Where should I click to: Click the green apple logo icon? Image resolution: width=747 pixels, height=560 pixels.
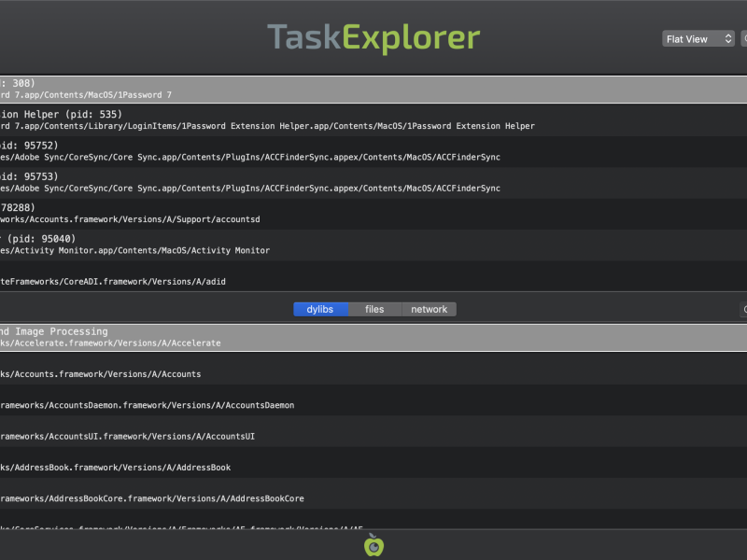click(374, 545)
